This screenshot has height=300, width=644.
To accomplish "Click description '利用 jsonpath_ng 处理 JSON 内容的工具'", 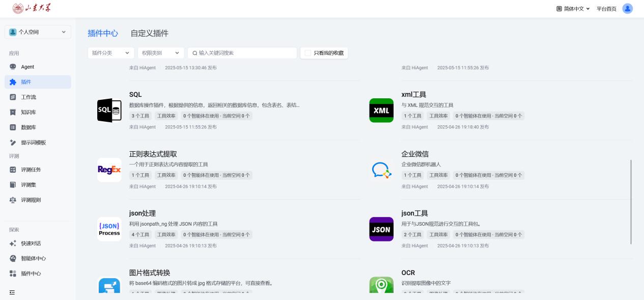I will [x=174, y=224].
